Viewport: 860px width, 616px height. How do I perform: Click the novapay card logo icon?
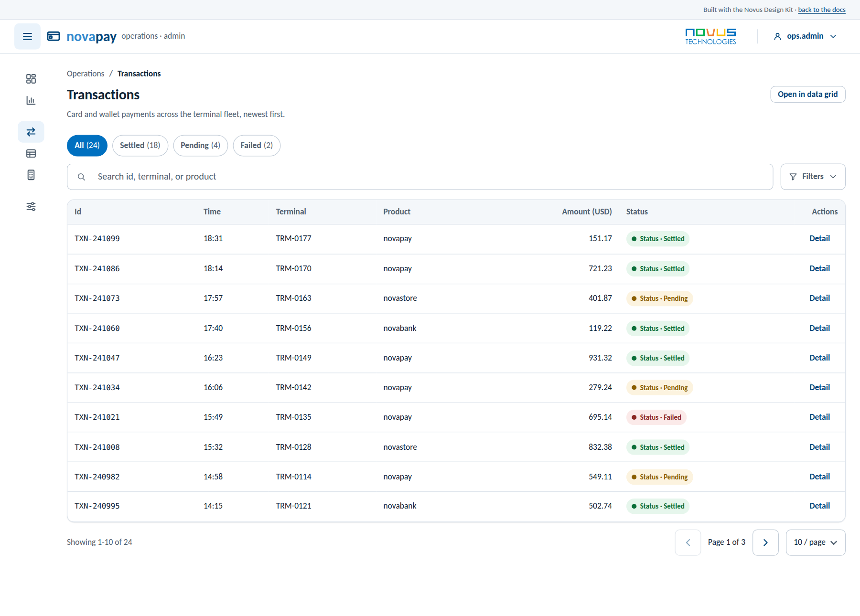point(54,36)
